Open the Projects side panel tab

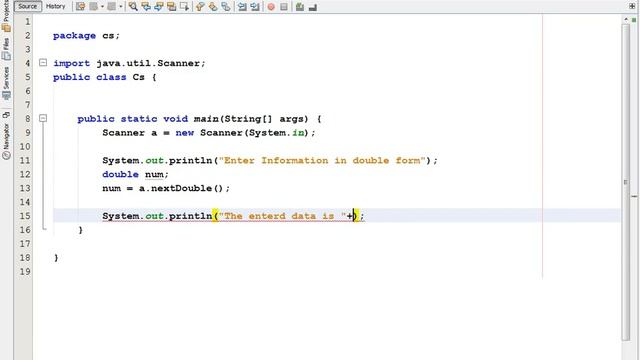(6, 16)
